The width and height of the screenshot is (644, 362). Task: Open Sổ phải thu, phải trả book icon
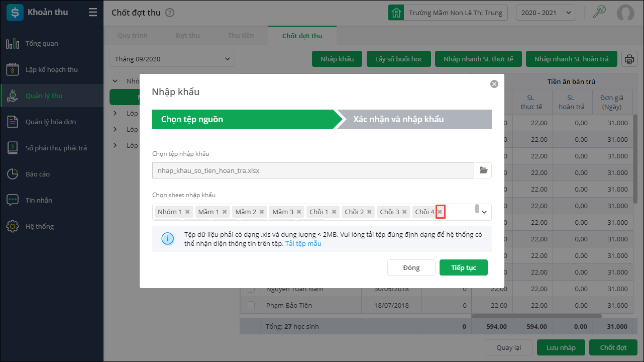[13, 148]
